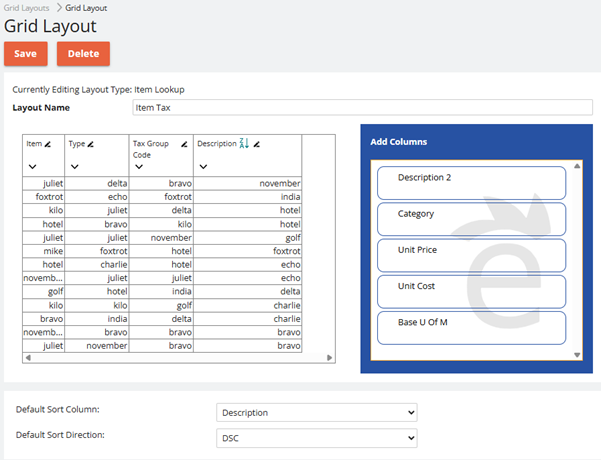Expand the chevron under Item column
Viewport: 601px width, 460px height.
(31, 167)
